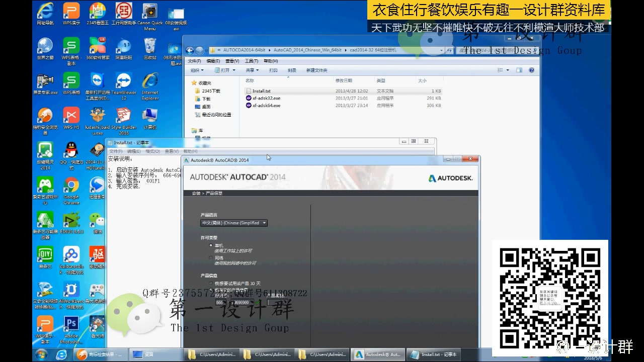
Task: Open the Canon Quick Menu desktop icon
Action: 150,17
